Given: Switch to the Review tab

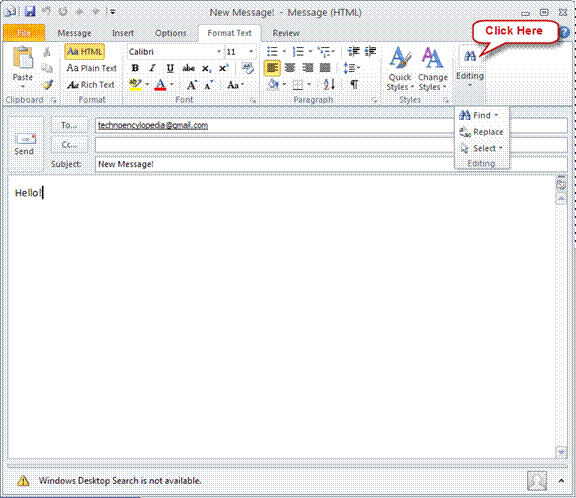Looking at the screenshot, I should [x=286, y=33].
